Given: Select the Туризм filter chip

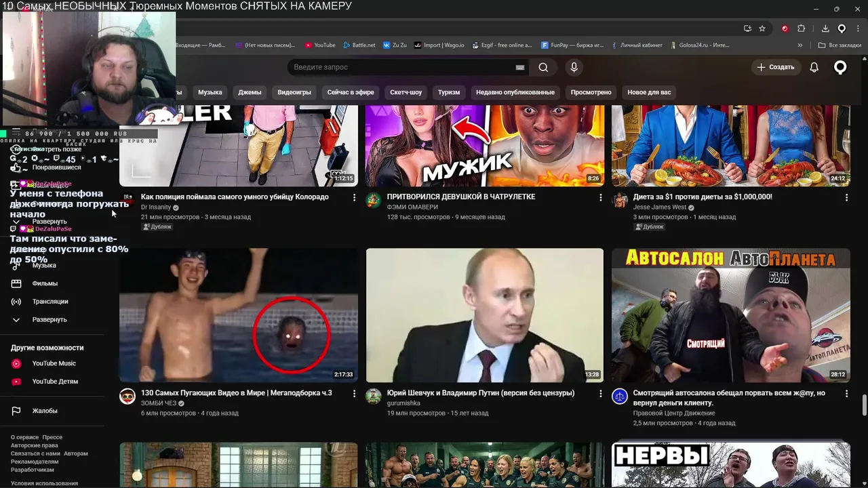Looking at the screenshot, I should point(449,92).
